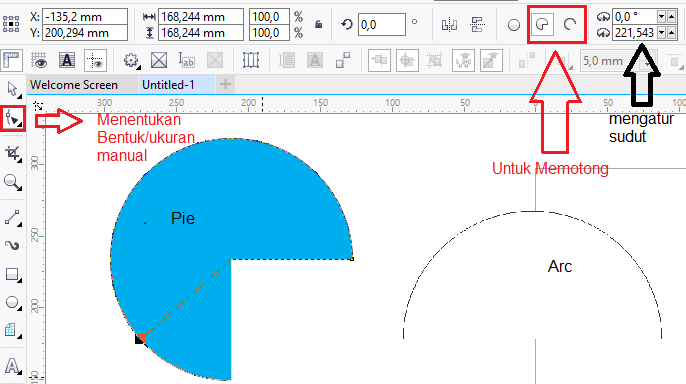This screenshot has height=384, width=686.
Task: Click the object width field
Action: click(x=201, y=17)
